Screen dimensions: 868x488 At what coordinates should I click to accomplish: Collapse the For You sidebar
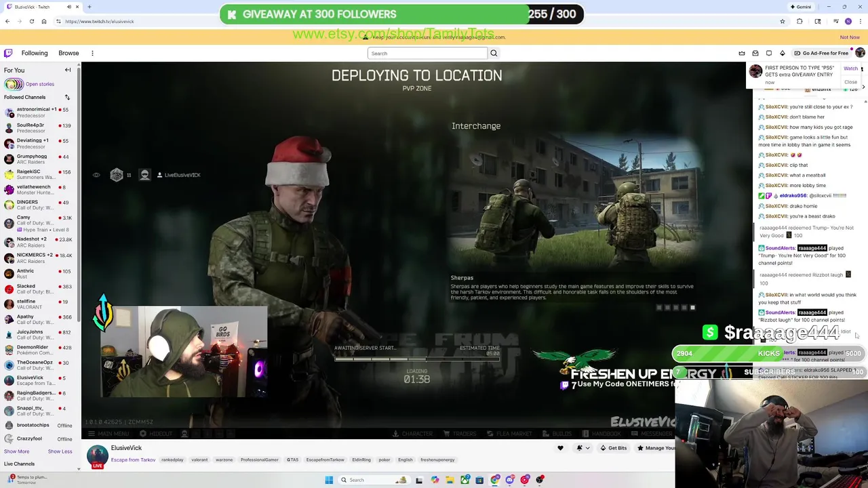point(68,70)
